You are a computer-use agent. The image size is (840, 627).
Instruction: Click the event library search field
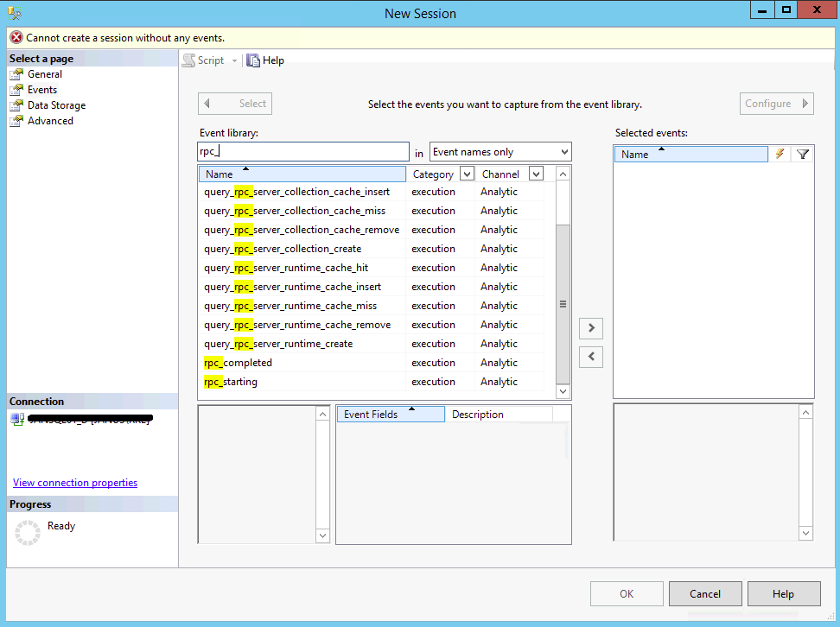(302, 152)
